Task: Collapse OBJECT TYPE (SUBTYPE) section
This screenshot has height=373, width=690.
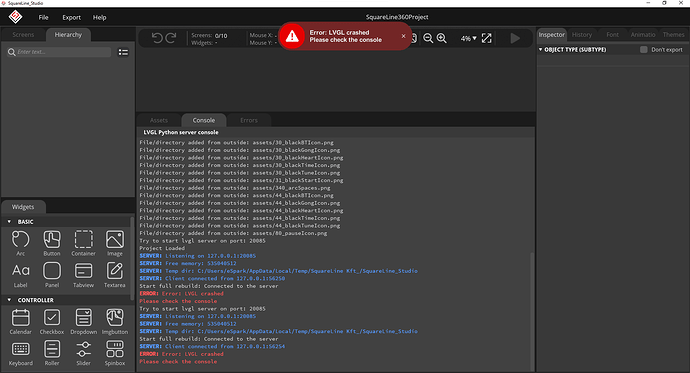Action: click(x=540, y=50)
